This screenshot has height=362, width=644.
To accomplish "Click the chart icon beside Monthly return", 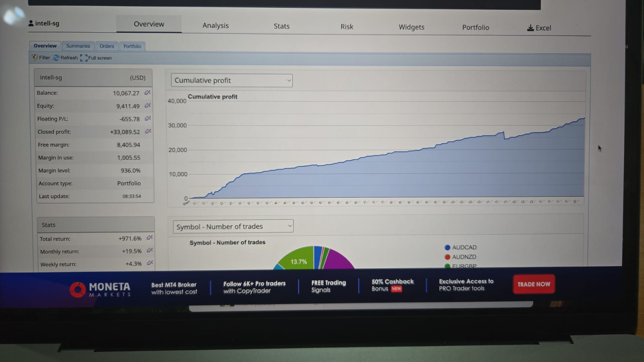I will tap(150, 250).
